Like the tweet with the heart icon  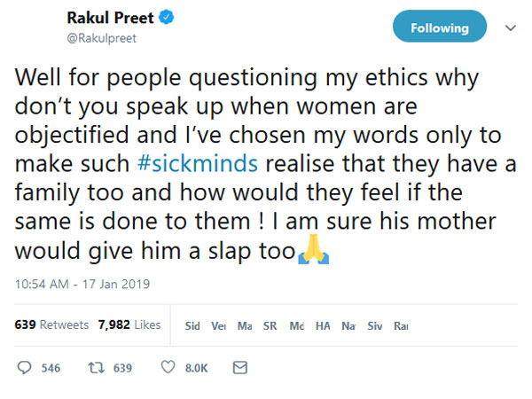[168, 367]
